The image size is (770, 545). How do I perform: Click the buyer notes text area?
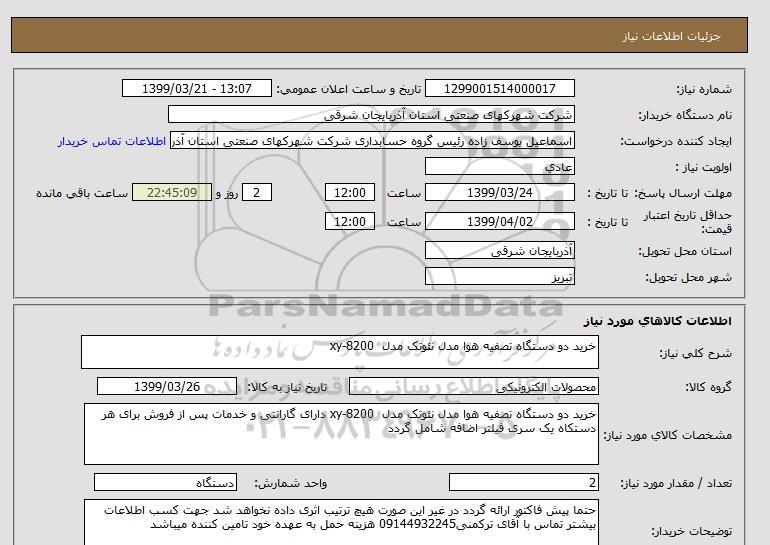(x=341, y=523)
